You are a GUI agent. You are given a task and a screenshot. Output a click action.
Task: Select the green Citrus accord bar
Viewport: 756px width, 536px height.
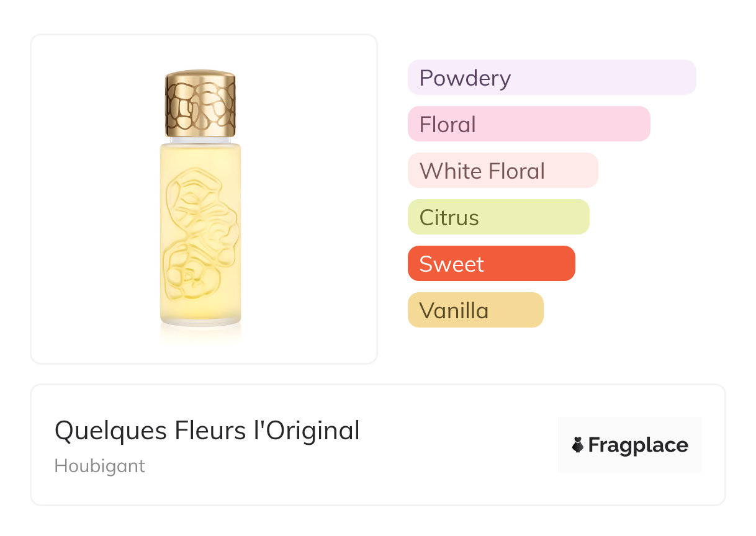click(498, 217)
